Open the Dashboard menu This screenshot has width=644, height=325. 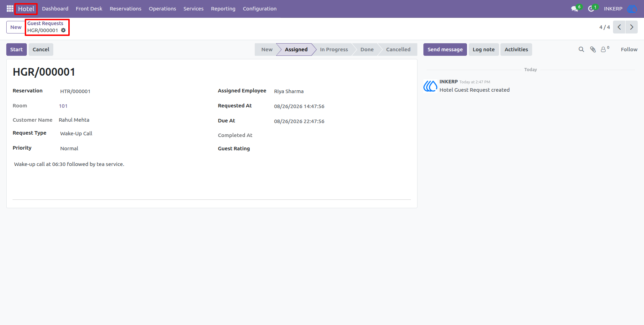55,9
